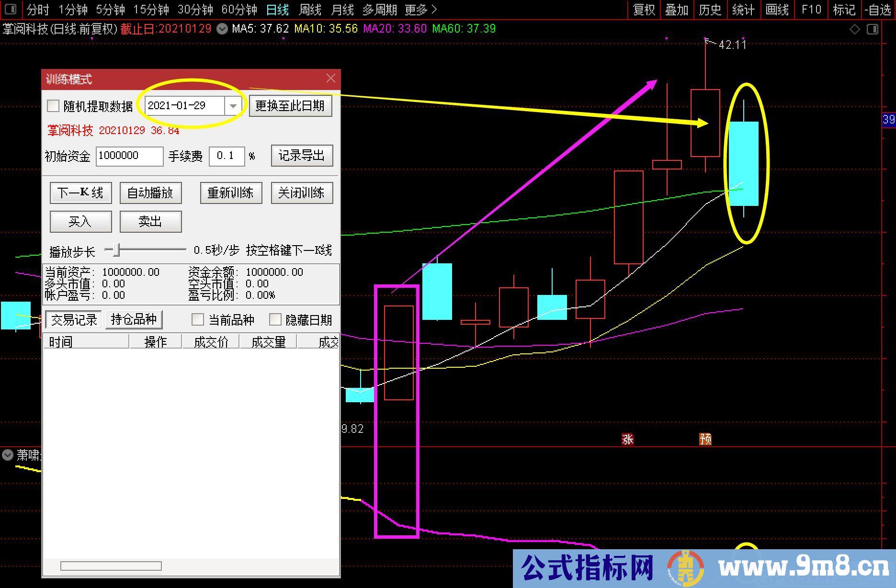Click the 买入 buy button
896x588 pixels.
click(80, 221)
